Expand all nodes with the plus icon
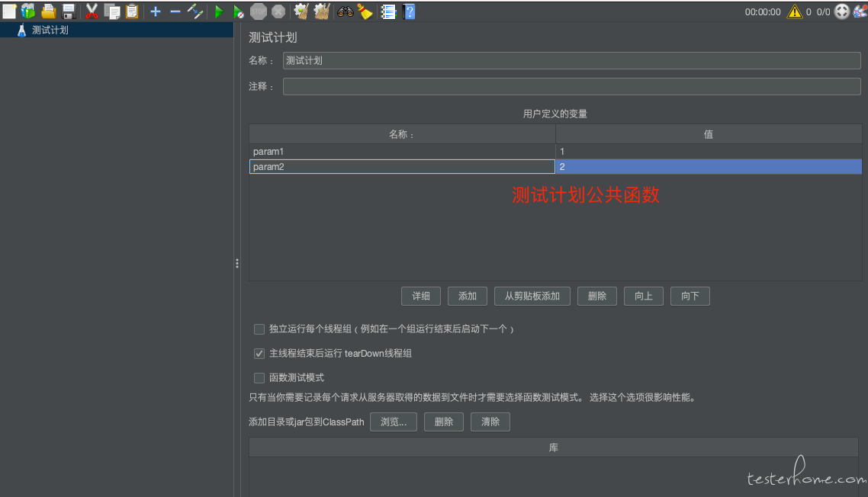 [x=156, y=11]
